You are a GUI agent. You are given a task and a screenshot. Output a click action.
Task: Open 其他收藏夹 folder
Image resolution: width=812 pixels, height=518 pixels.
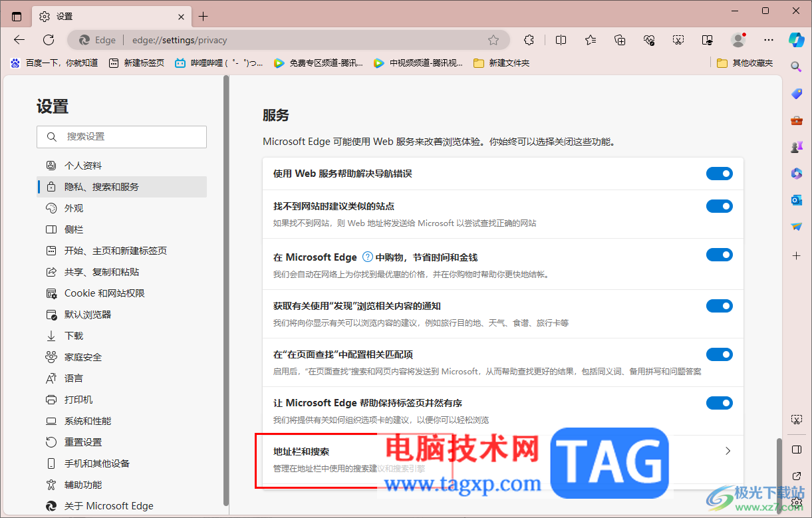point(745,63)
